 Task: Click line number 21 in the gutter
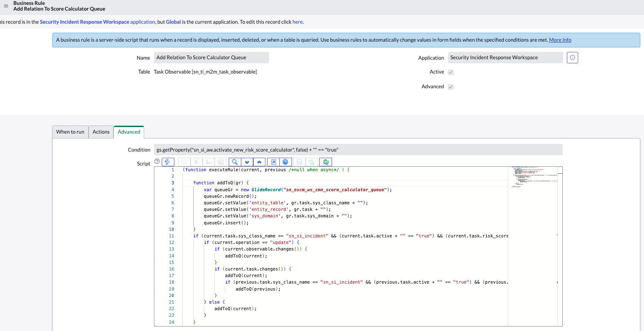coord(172,302)
